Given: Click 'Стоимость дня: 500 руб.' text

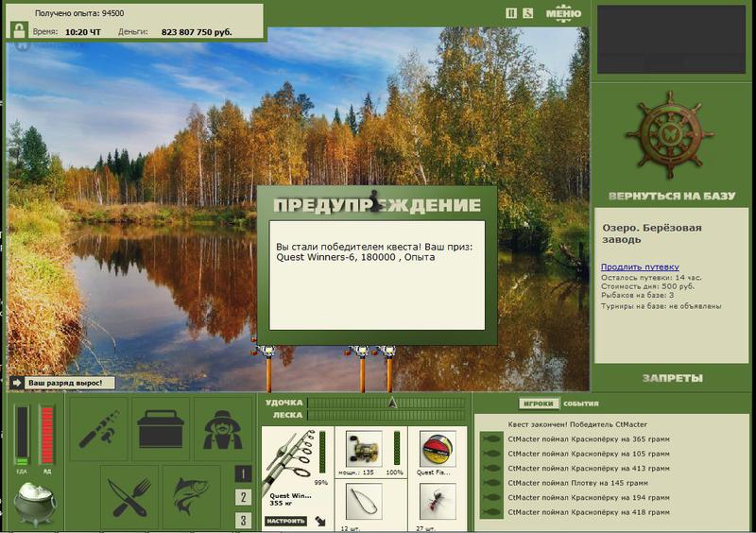Looking at the screenshot, I should pos(647,286).
